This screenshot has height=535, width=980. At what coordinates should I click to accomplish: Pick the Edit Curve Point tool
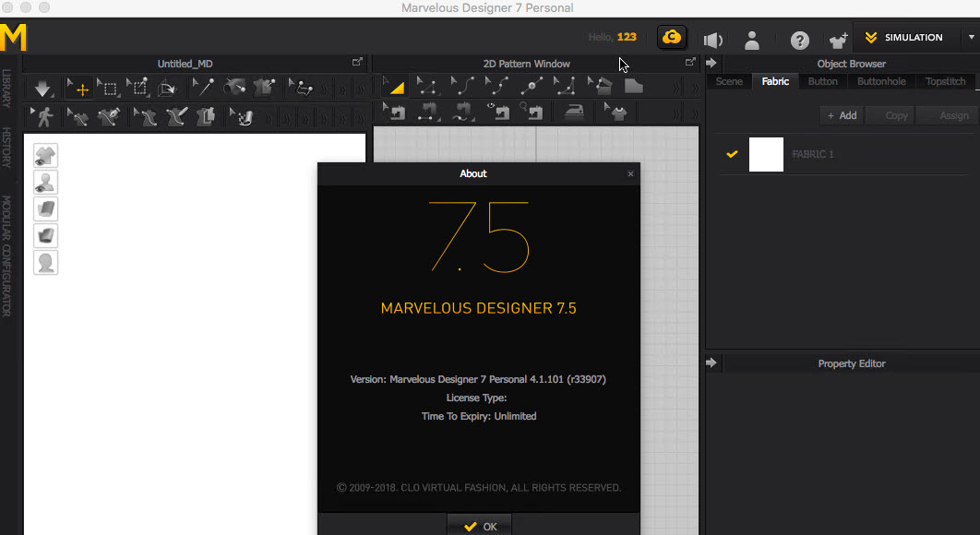click(x=496, y=87)
